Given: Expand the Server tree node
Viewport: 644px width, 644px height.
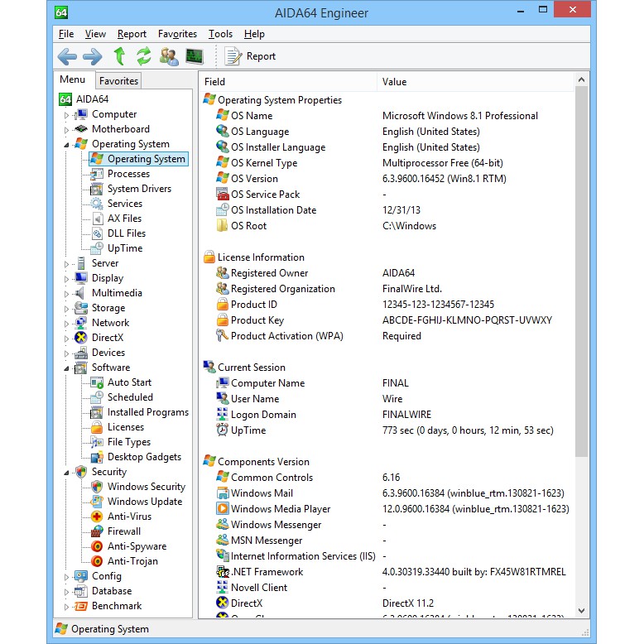Looking at the screenshot, I should point(66,264).
